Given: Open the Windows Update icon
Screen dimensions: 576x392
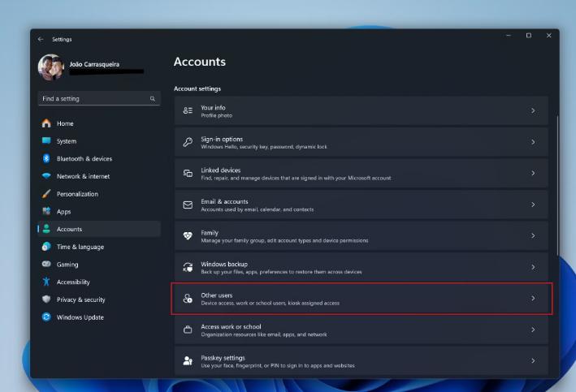Looking at the screenshot, I should pos(46,317).
